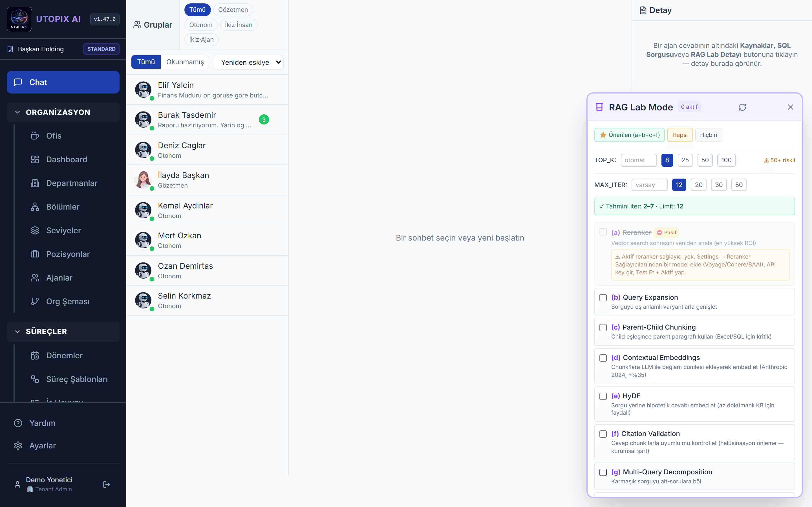Screen dimensions: 812x507
Task: Click the logout icon beside Demo Yonetici
Action: [106, 484]
